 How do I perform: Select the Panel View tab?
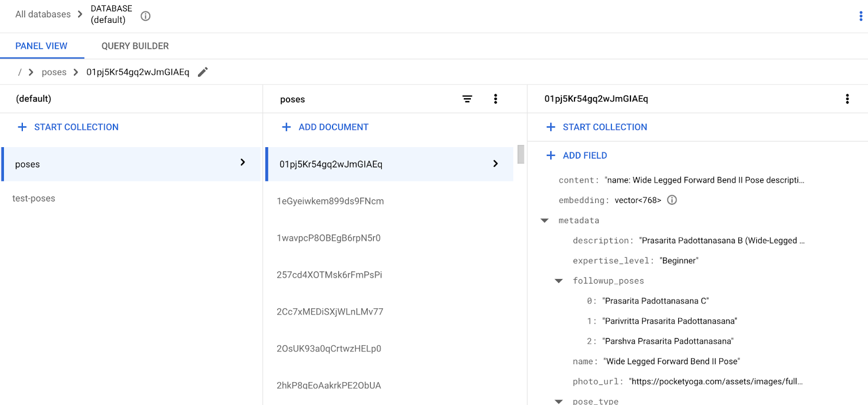pyautogui.click(x=41, y=46)
